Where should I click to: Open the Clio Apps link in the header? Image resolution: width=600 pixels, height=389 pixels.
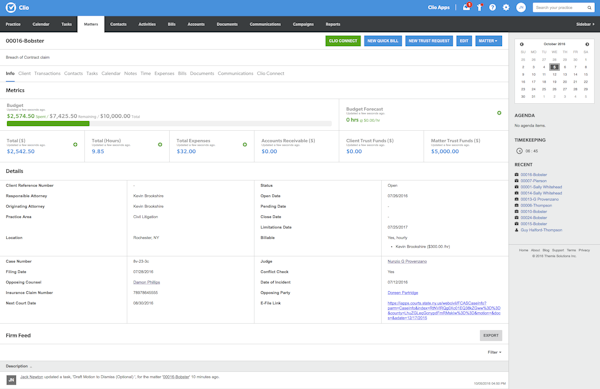439,7
